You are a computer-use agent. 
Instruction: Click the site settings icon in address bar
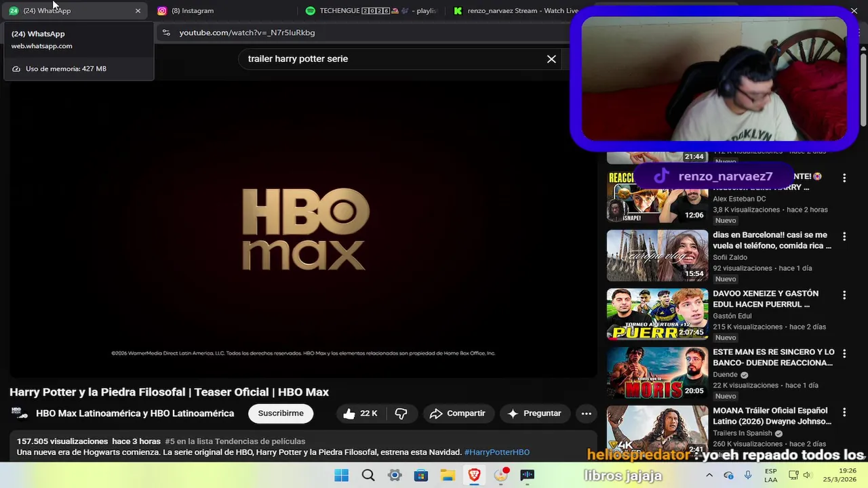[x=166, y=33]
